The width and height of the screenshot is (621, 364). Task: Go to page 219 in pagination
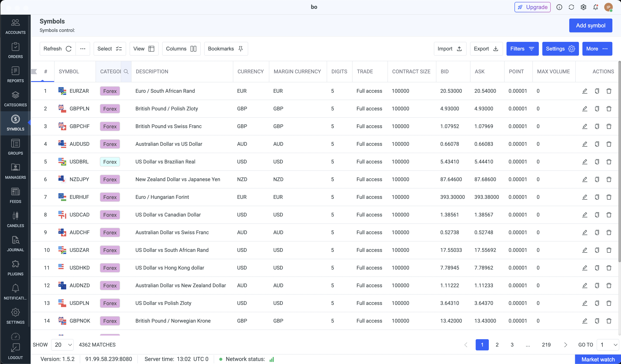coord(546,345)
